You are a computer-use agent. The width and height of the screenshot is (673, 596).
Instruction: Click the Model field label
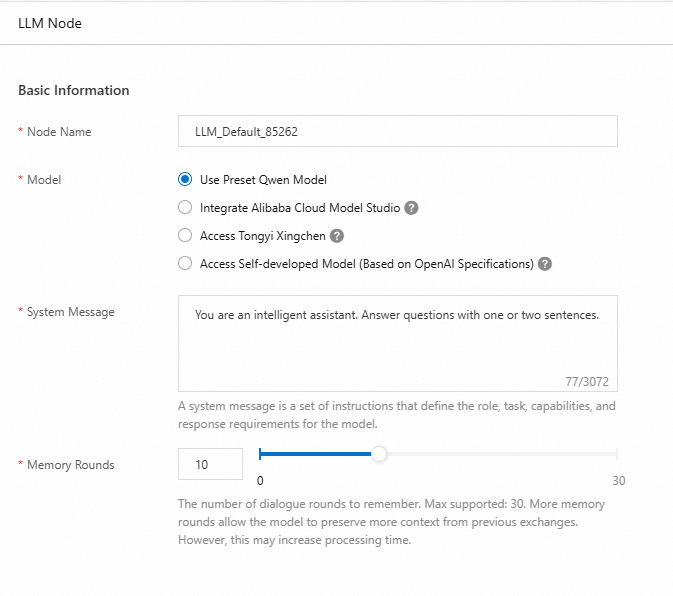click(x=44, y=180)
